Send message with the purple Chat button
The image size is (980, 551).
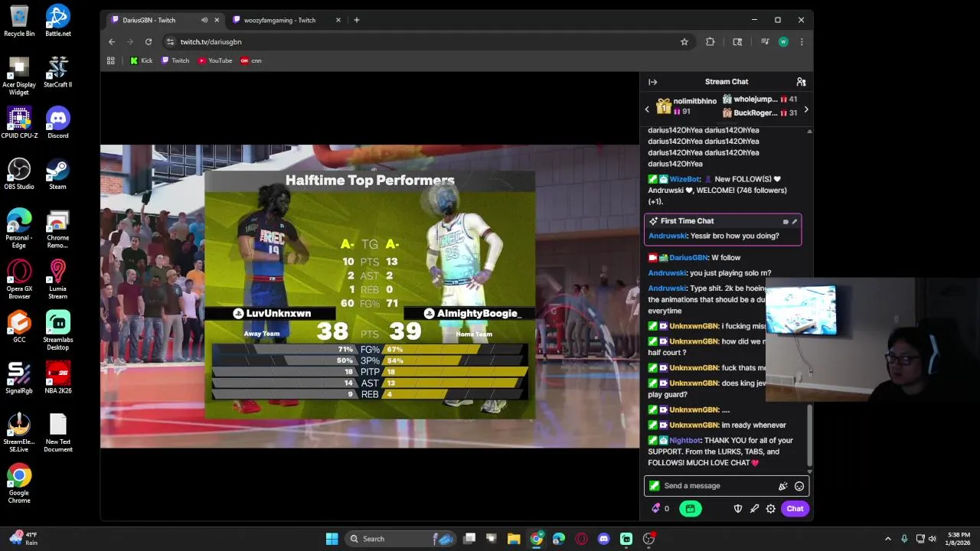tap(795, 508)
